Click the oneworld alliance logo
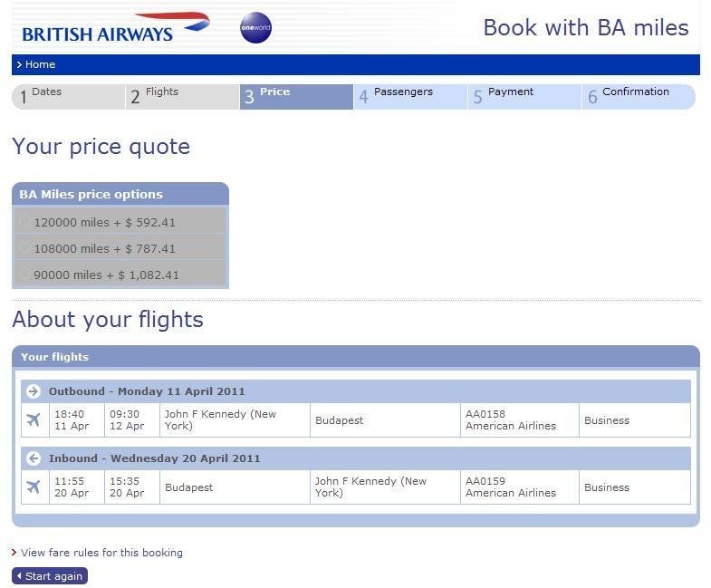The image size is (711, 588). coord(255,28)
